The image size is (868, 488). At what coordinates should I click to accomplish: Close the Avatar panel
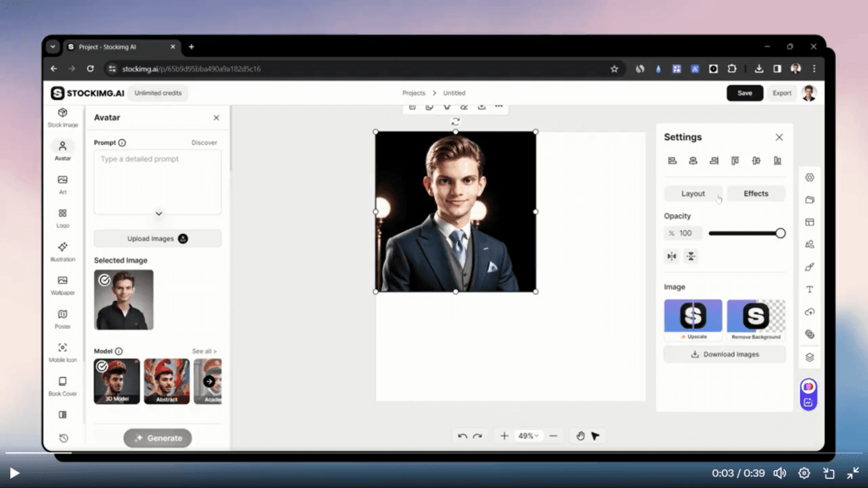216,117
